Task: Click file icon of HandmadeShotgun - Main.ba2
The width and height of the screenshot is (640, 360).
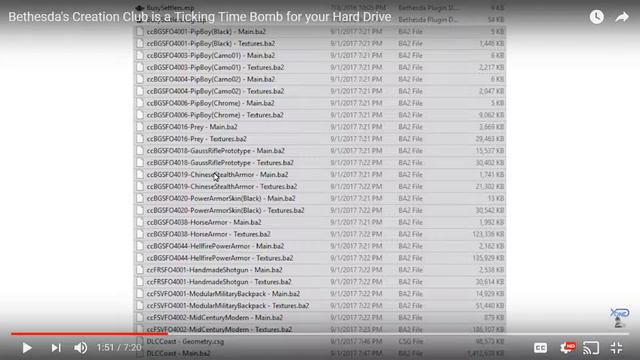Action: click(x=140, y=270)
